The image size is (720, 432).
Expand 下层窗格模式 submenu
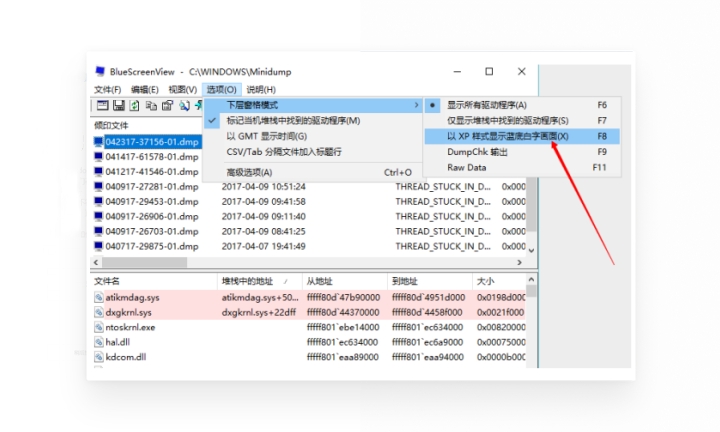[312, 105]
